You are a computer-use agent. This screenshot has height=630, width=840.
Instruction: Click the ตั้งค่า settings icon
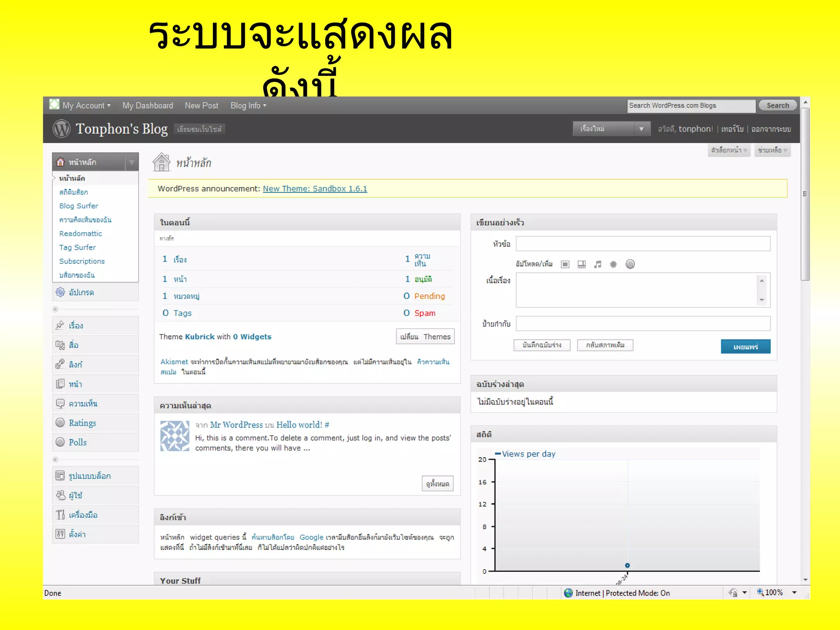[x=60, y=534]
